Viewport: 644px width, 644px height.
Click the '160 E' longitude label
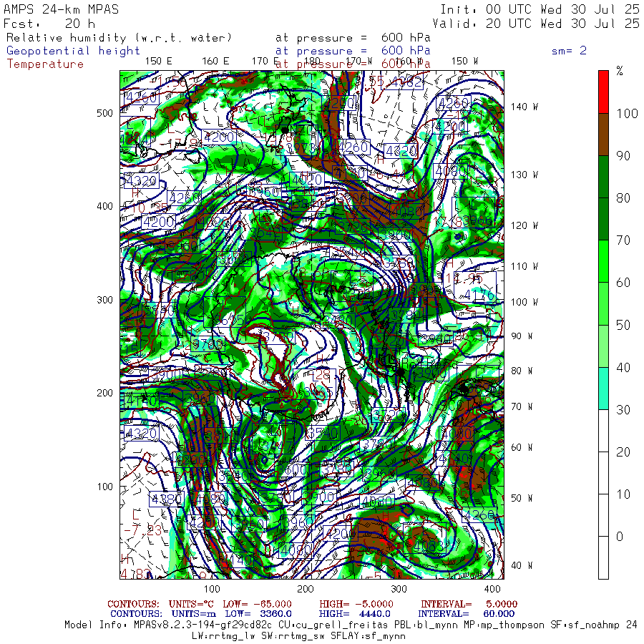[x=215, y=62]
